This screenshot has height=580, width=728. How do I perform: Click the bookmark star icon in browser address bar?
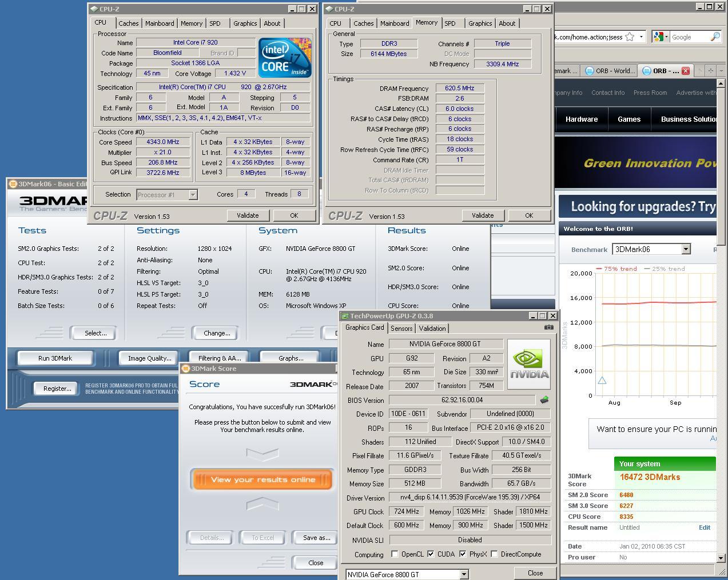click(630, 37)
